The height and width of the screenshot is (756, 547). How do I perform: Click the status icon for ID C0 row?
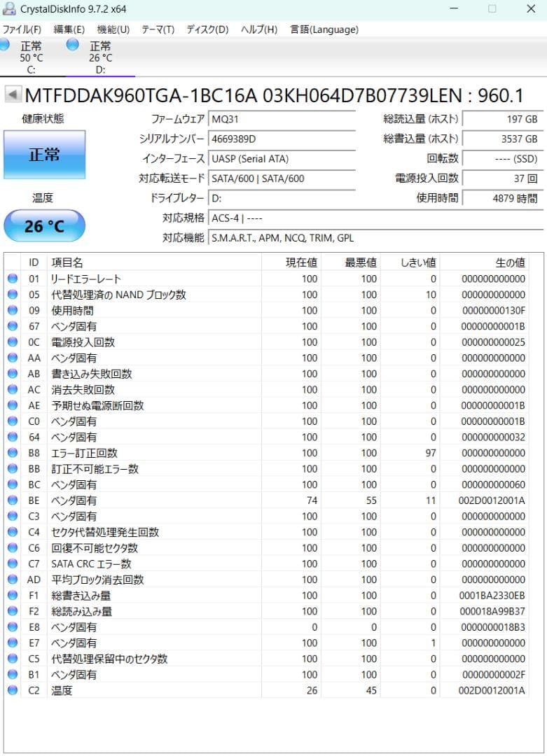click(x=13, y=421)
